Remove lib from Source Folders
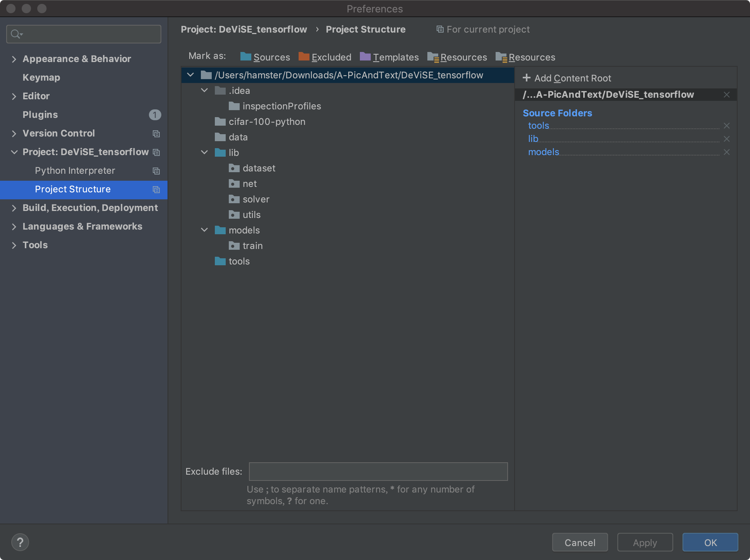The height and width of the screenshot is (560, 750). pyautogui.click(x=727, y=138)
